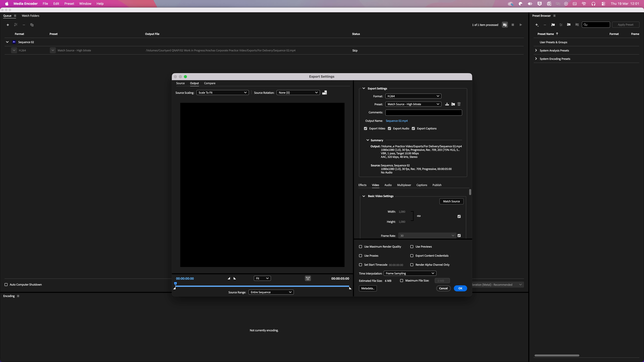Click Add Source plus icon in Queue
This screenshot has height=362, width=644.
8,25
